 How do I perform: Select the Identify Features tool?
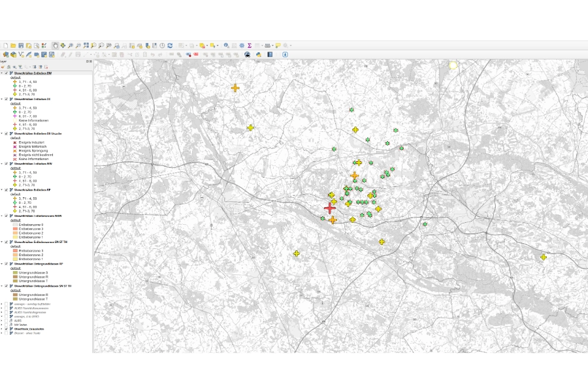point(227,45)
